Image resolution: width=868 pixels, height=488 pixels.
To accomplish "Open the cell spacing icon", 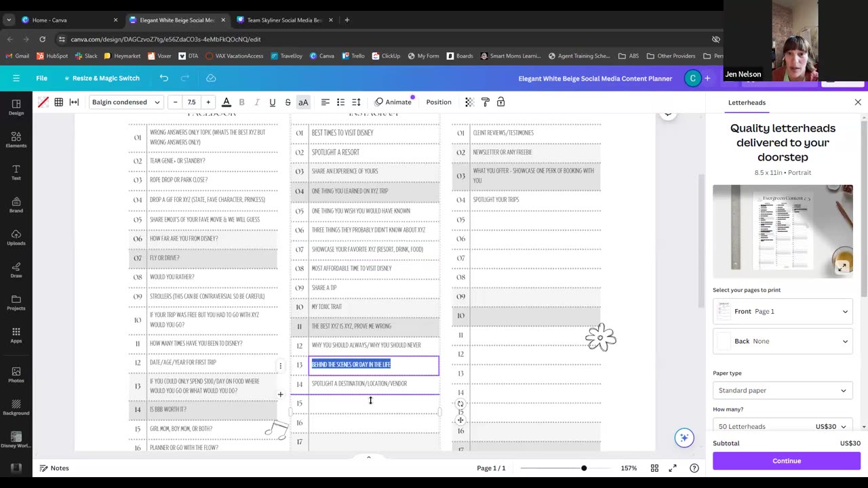I will click(74, 102).
